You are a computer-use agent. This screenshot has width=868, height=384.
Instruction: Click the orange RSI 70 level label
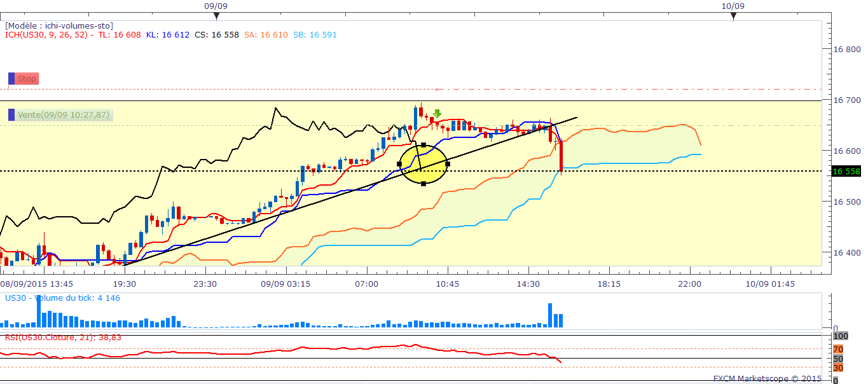tap(838, 349)
